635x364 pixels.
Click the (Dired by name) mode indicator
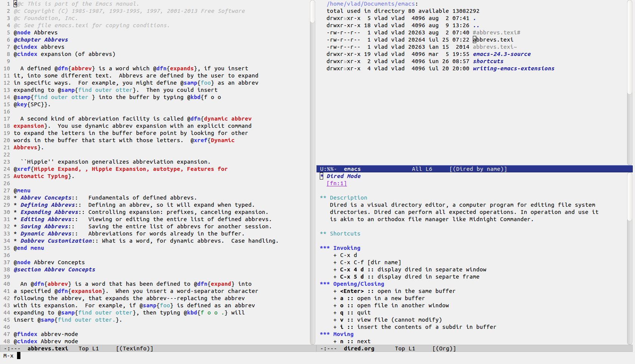coord(478,169)
